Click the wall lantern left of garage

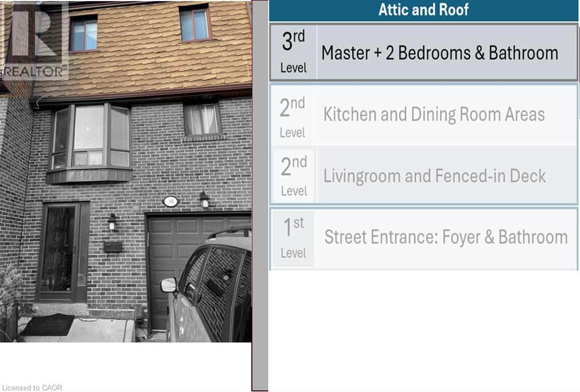112,223
